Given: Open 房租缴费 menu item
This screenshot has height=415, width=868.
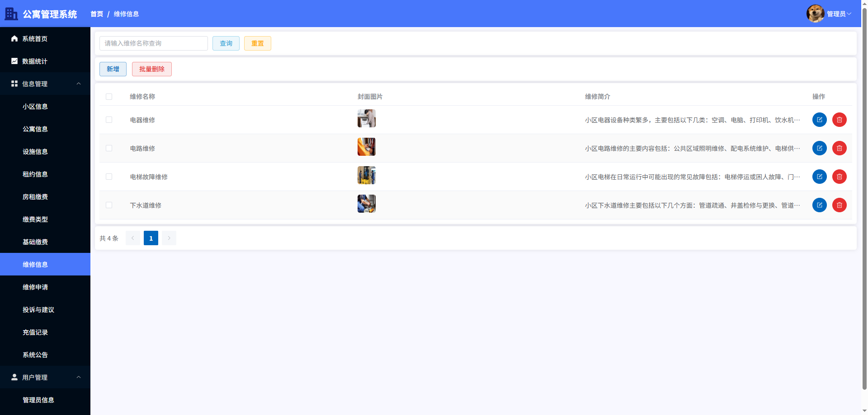Looking at the screenshot, I should point(45,196).
